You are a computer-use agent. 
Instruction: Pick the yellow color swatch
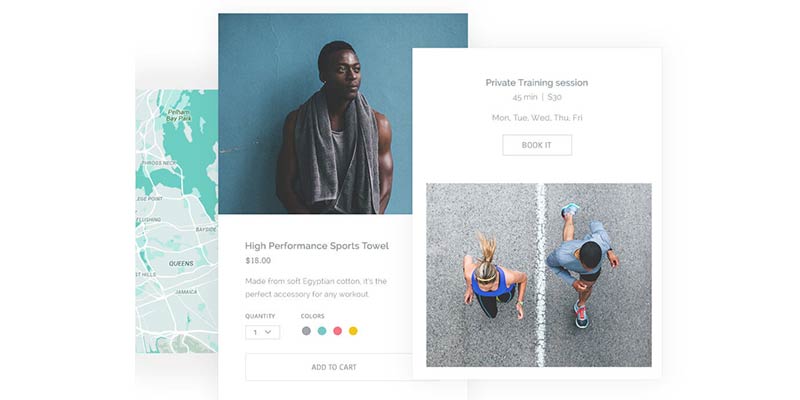(353, 331)
